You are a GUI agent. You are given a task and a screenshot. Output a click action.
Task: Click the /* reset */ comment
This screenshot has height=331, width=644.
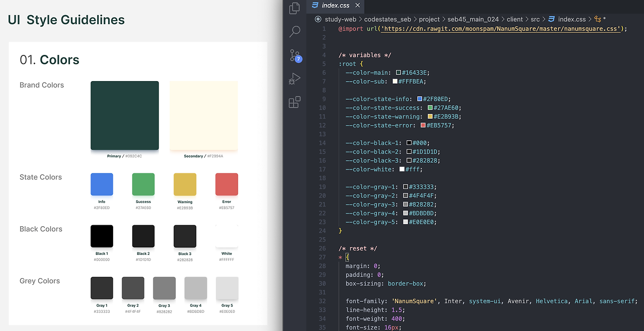(358, 248)
